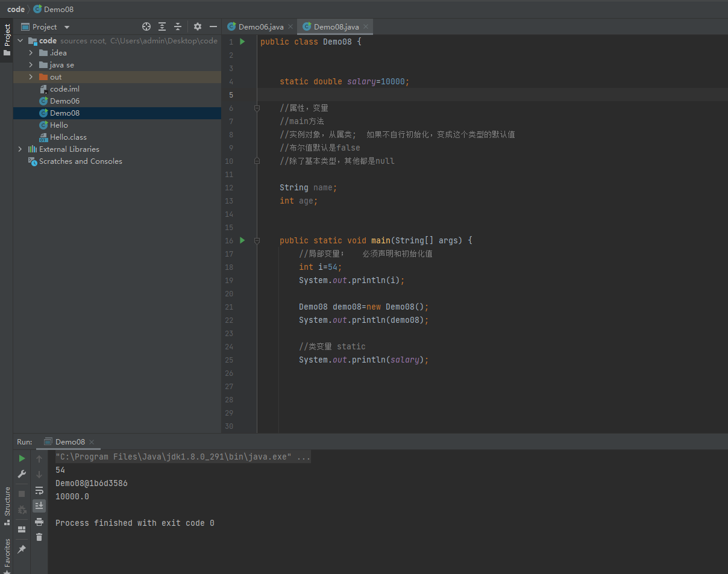Click run gutter arrow beside main method

[x=242, y=240]
